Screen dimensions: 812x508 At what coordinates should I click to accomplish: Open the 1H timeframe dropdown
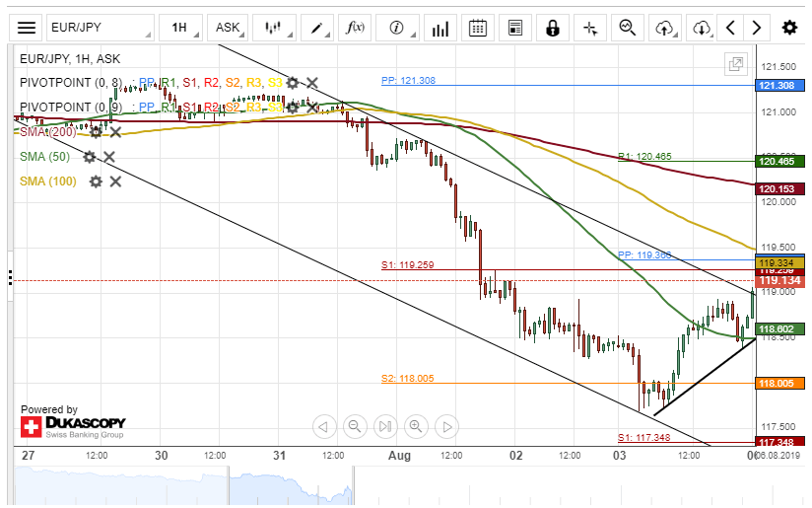point(180,28)
